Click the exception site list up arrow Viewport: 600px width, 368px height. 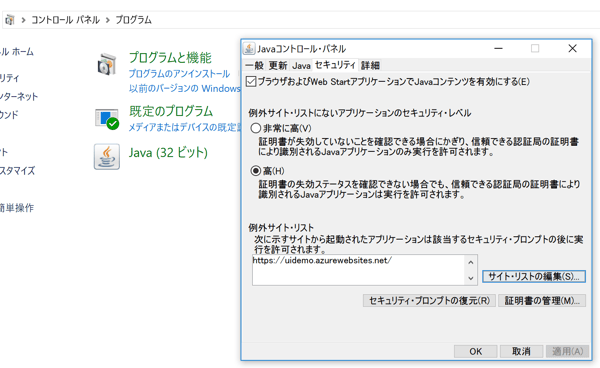click(471, 262)
